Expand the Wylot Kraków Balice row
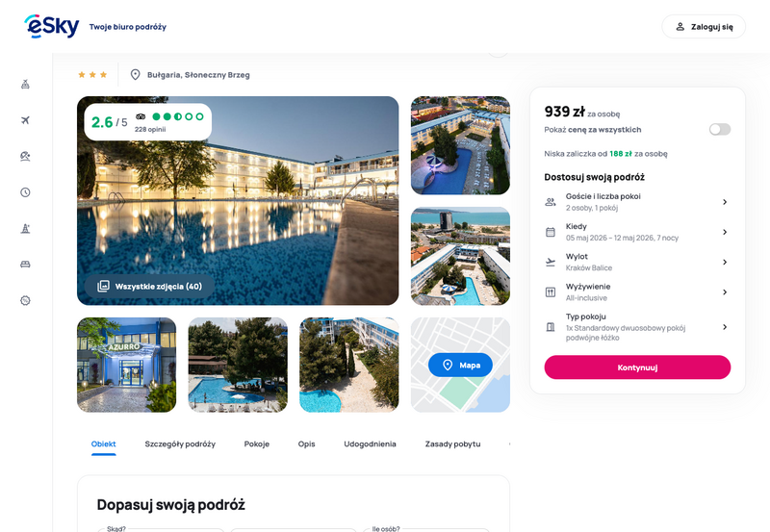Screen dimensions: 770x532 (x=637, y=262)
